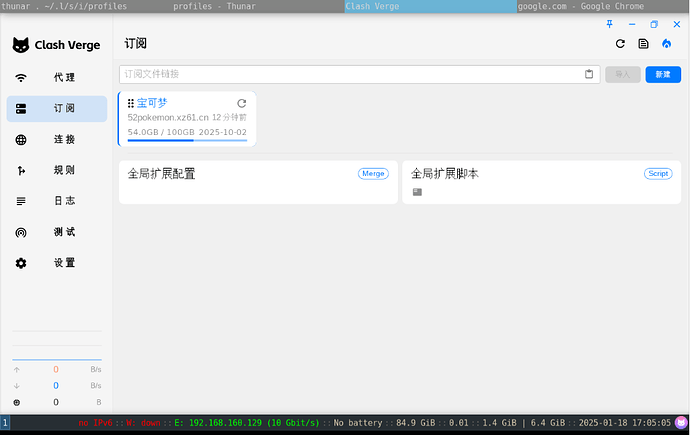Click 52pokemon.xz61.cn text on profile card

coord(168,117)
